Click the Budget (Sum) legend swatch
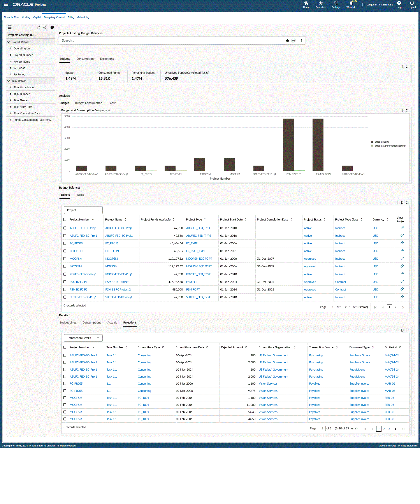Viewport: 420px width, 504px height. [x=373, y=142]
